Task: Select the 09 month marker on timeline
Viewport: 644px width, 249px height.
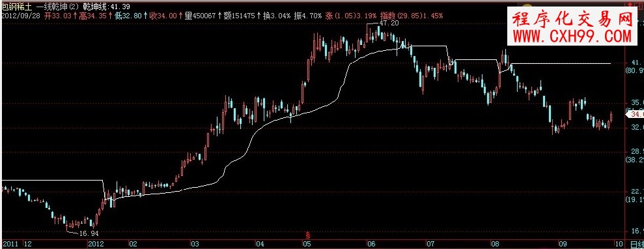Action: [x=563, y=244]
